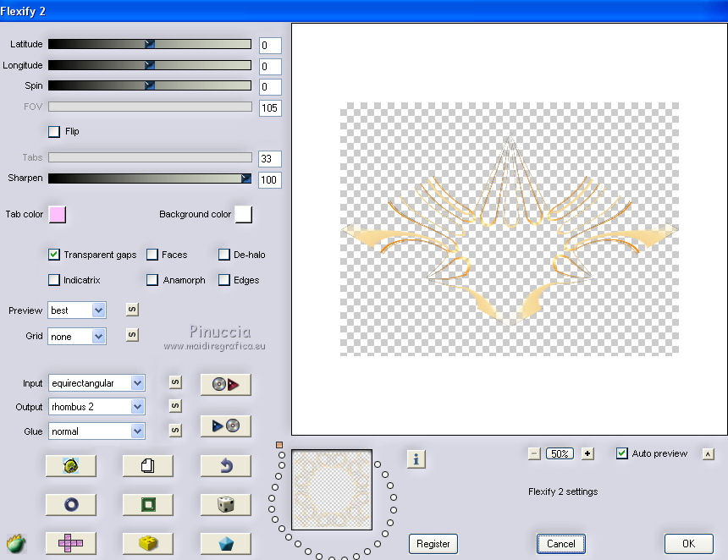Click the S button beside Input
Screen dimensions: 728x560
[175, 382]
